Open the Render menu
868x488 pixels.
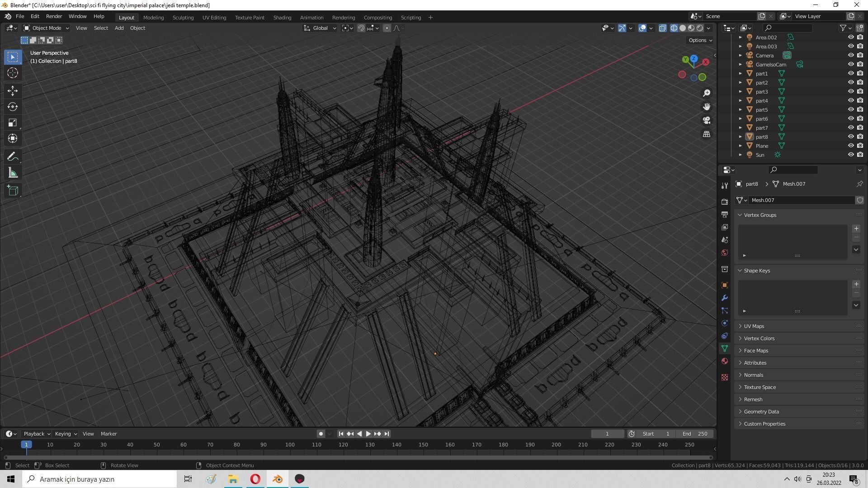click(x=54, y=16)
